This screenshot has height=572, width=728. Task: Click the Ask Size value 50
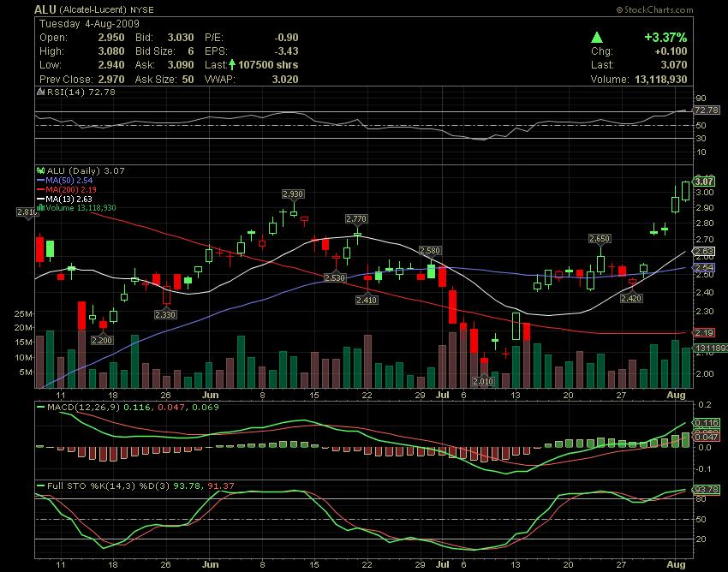click(188, 80)
